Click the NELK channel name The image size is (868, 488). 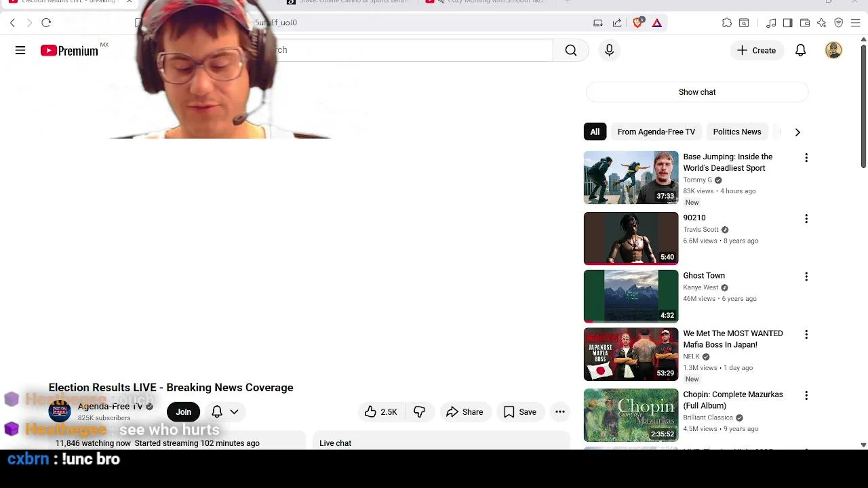pyautogui.click(x=691, y=357)
